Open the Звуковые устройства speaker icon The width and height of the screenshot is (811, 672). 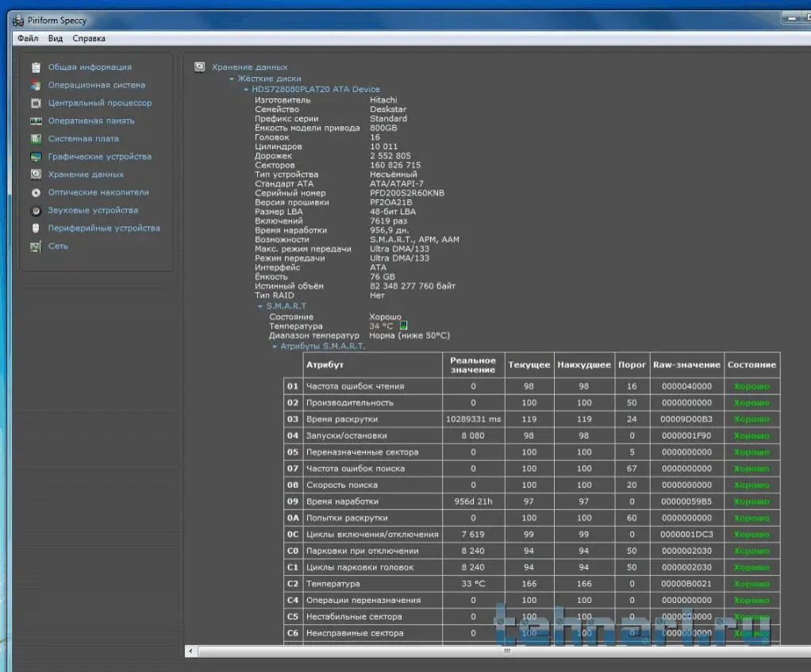[x=36, y=211]
